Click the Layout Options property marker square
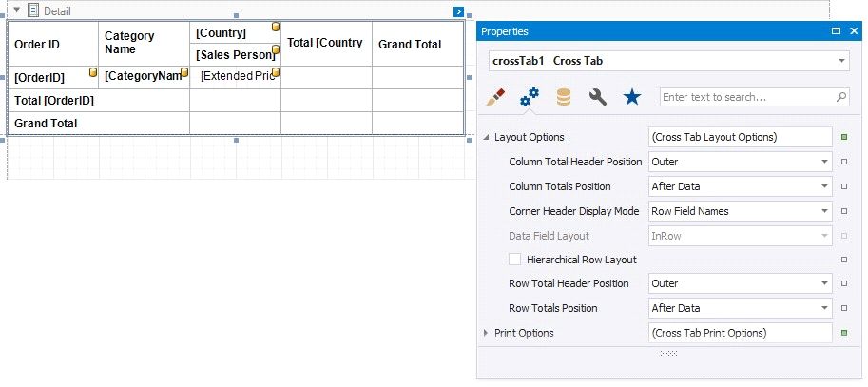Screen dimensions: 868x387 pyautogui.click(x=845, y=138)
